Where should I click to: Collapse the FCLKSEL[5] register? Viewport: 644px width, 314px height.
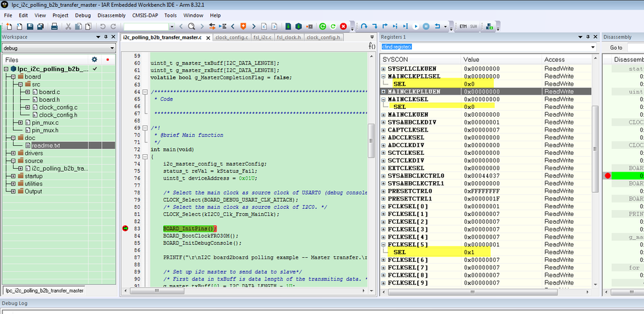tap(384, 244)
